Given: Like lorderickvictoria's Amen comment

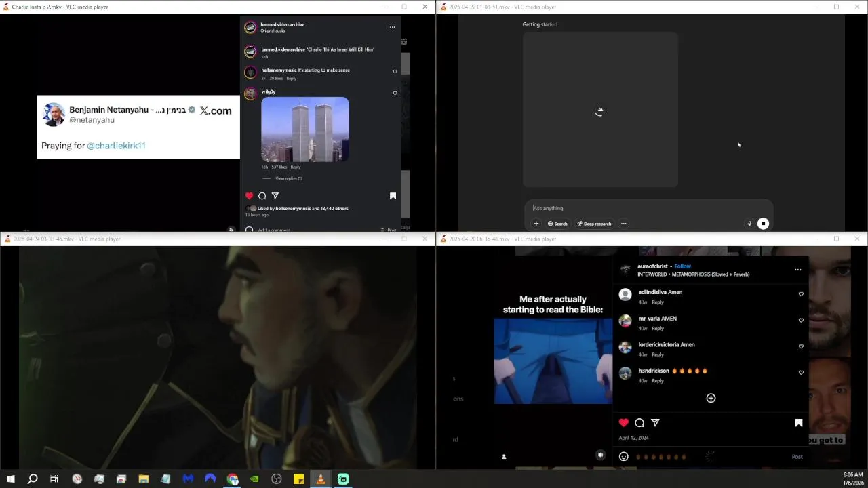Looking at the screenshot, I should point(801,346).
